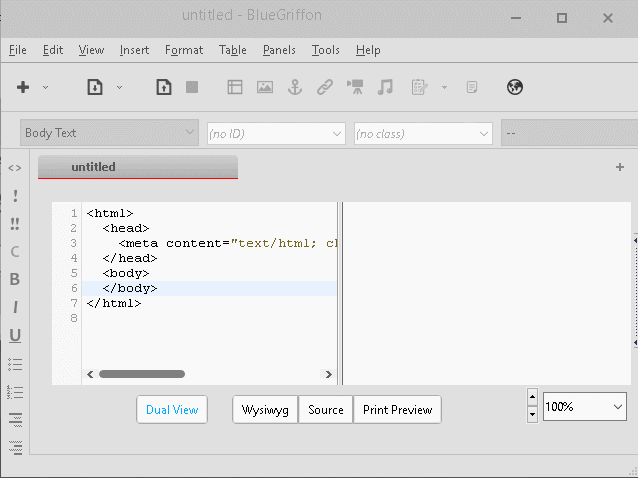Open a file with the open-document icon

pos(95,87)
